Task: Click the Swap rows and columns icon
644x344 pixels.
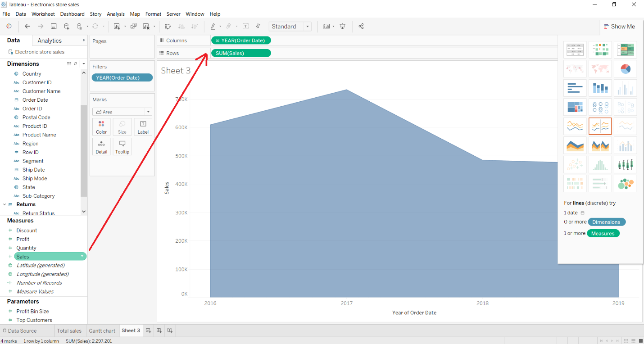Action: [x=168, y=27]
